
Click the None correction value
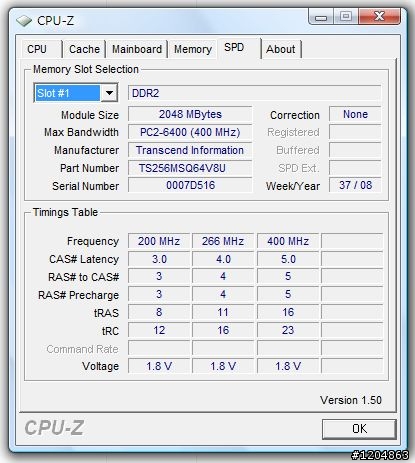[x=355, y=114]
